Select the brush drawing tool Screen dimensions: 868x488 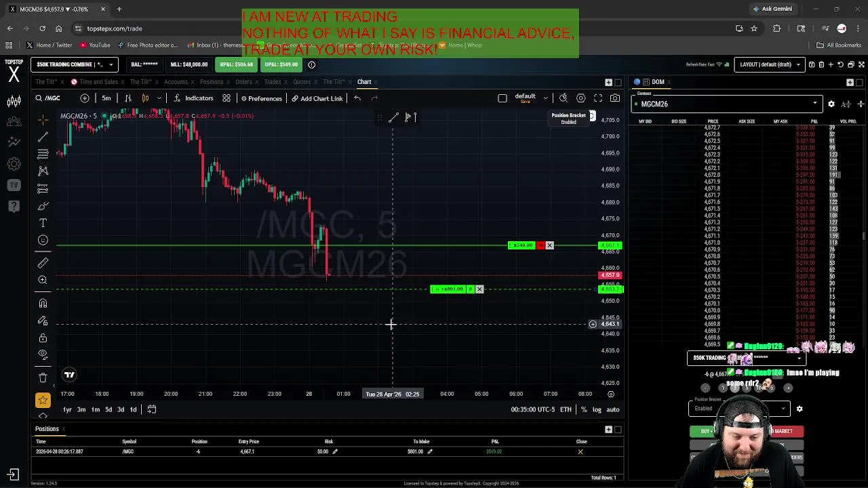pyautogui.click(x=43, y=206)
